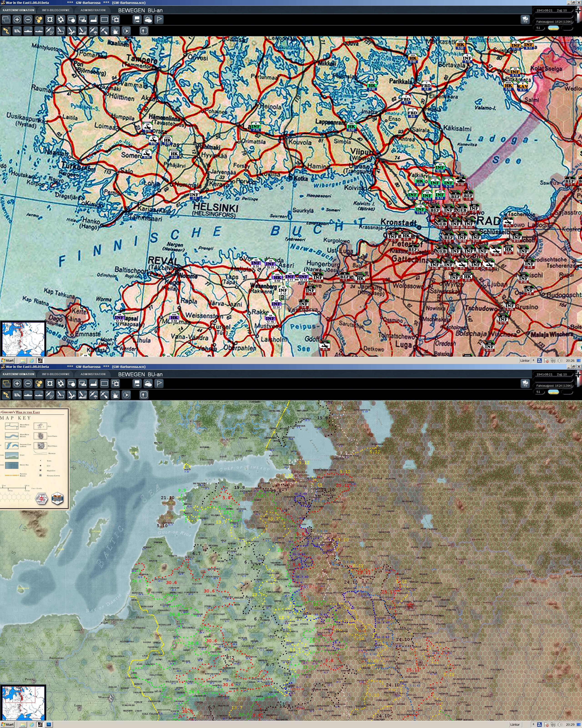Select F5 air recon mode, lower window
The width and height of the screenshot is (582, 728).
[x=50, y=395]
